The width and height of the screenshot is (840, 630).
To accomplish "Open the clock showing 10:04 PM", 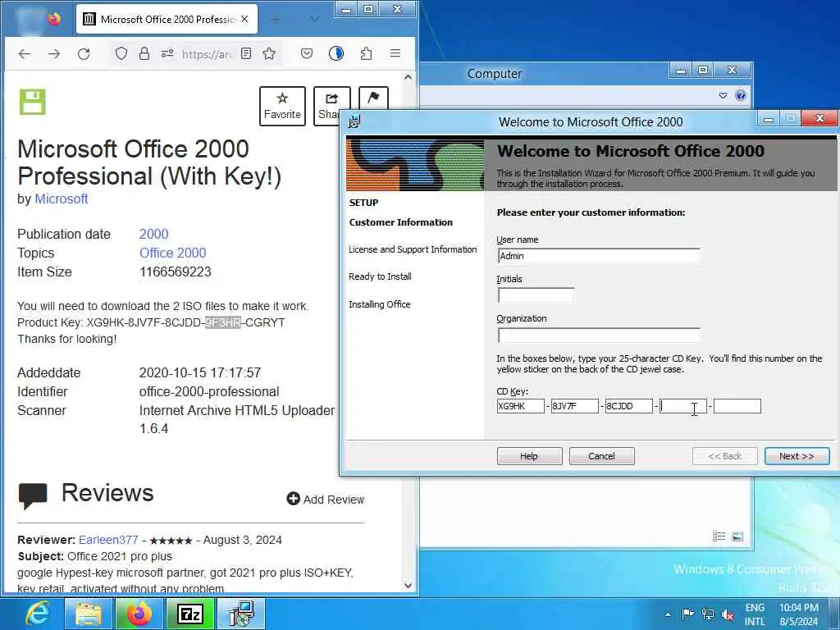I will click(799, 614).
